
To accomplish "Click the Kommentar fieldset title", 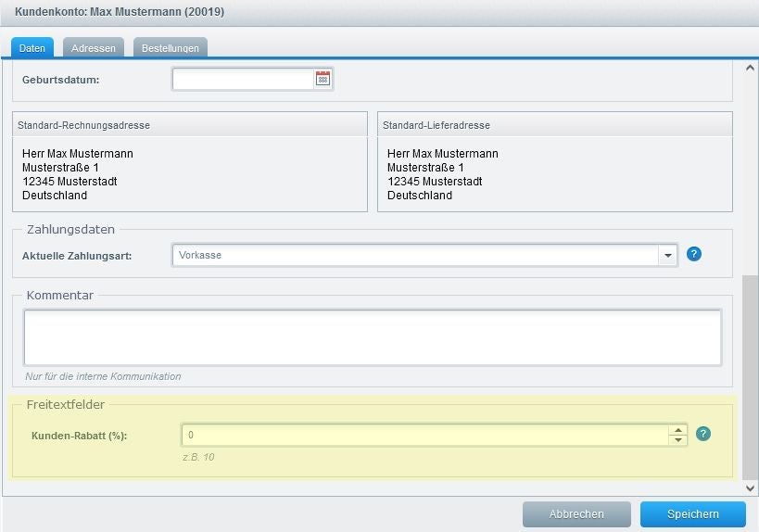I will tap(60, 296).
